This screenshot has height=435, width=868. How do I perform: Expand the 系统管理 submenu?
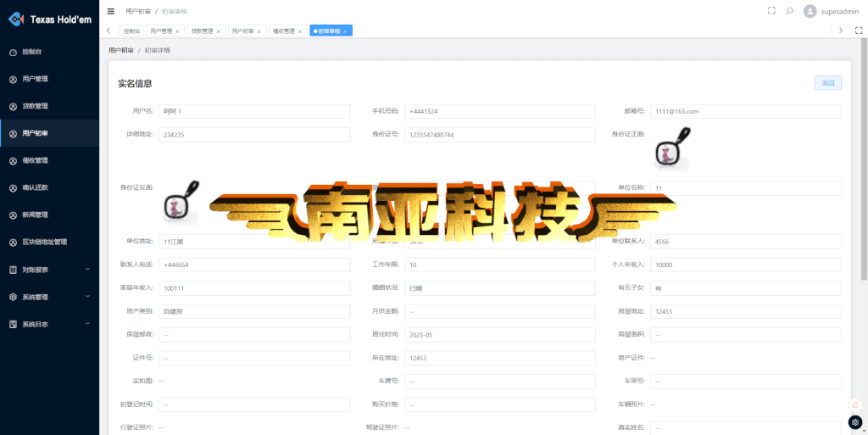50,297
